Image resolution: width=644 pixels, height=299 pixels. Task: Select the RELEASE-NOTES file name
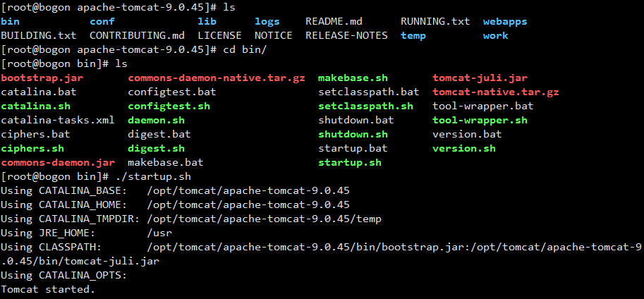346,36
